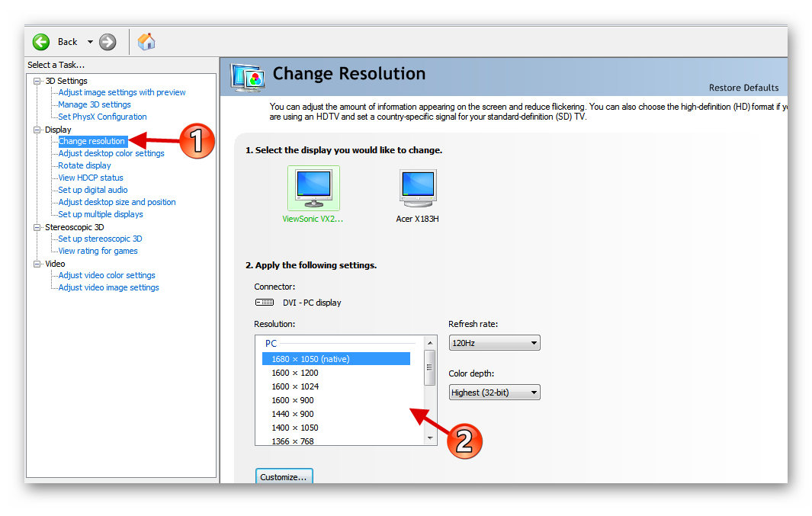This screenshot has width=812, height=516.
Task: Select 1600 × 1200 resolution
Action: pos(295,373)
